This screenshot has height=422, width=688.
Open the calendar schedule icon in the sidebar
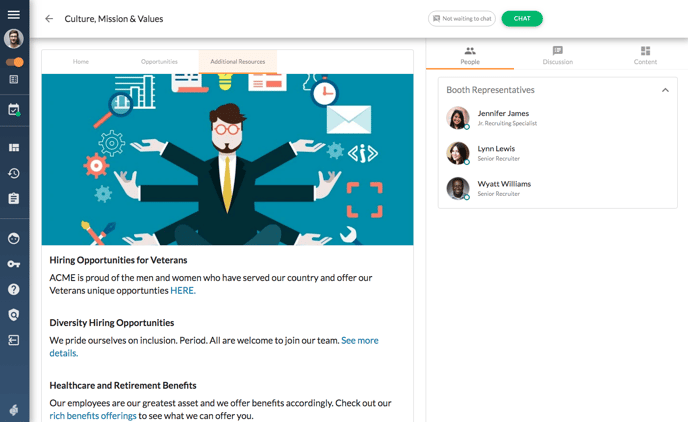14,109
